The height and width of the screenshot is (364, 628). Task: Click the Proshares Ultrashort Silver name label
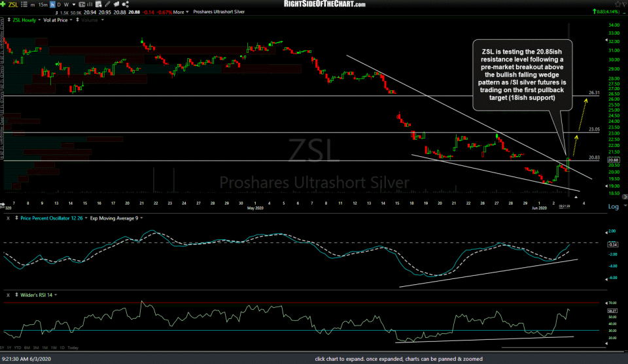pos(218,12)
